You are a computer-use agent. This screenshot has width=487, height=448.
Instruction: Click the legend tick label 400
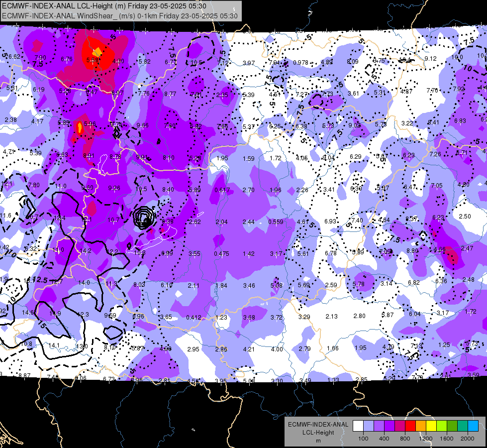point(384,439)
